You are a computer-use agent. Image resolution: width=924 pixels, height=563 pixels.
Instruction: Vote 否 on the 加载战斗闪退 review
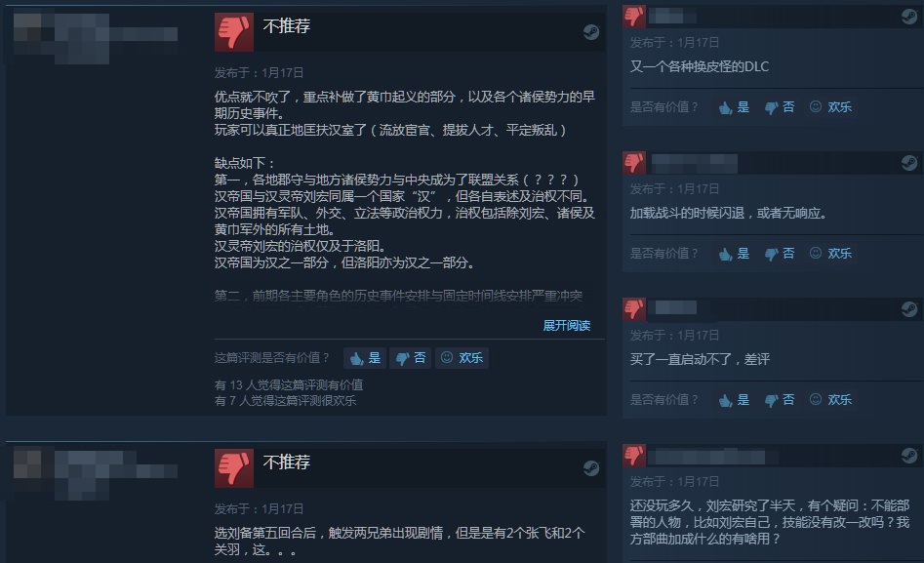point(779,254)
